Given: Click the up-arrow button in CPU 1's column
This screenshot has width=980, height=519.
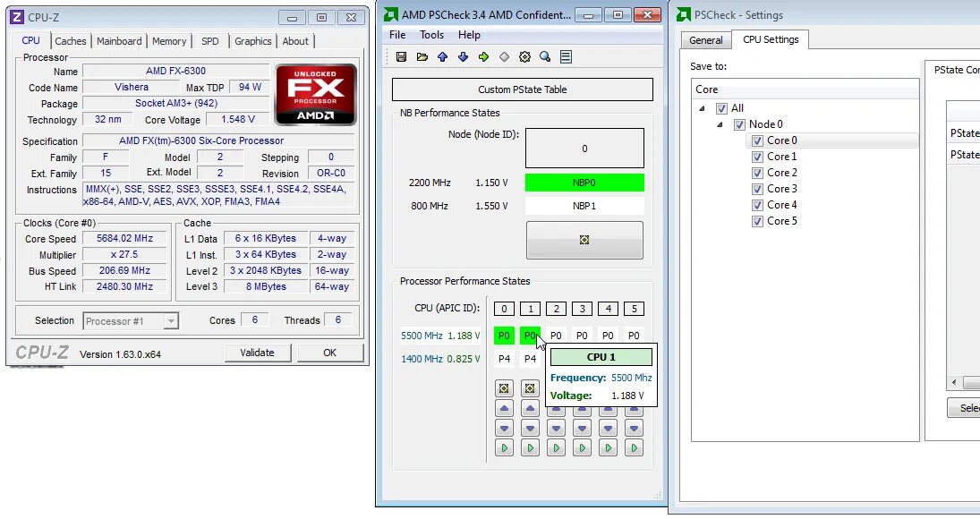Looking at the screenshot, I should [530, 408].
